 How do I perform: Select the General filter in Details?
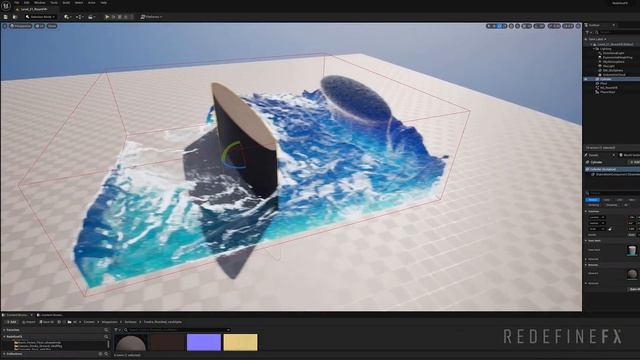[592, 200]
